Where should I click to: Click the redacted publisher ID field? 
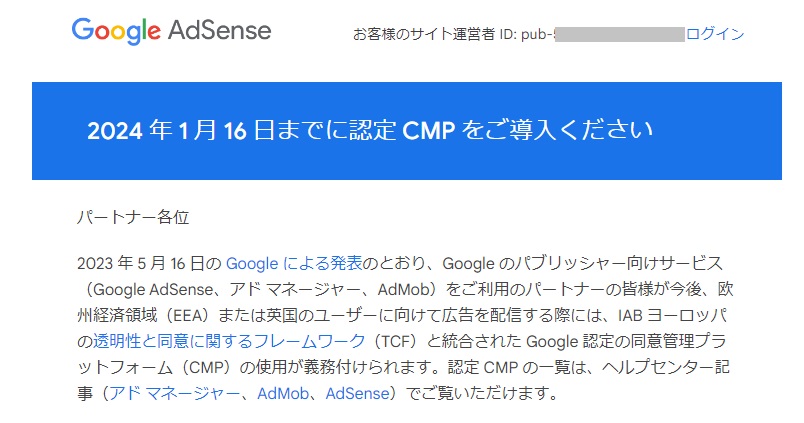click(620, 34)
